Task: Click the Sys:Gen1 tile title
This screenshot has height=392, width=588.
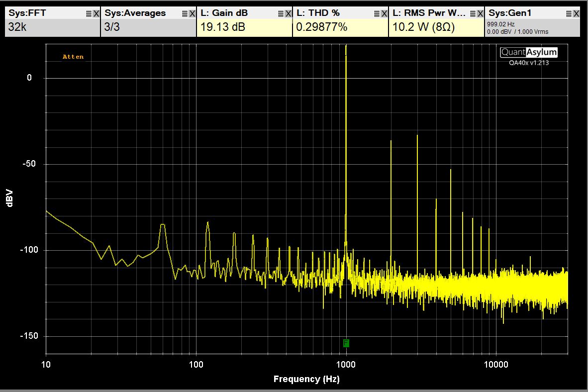Action: (x=510, y=13)
